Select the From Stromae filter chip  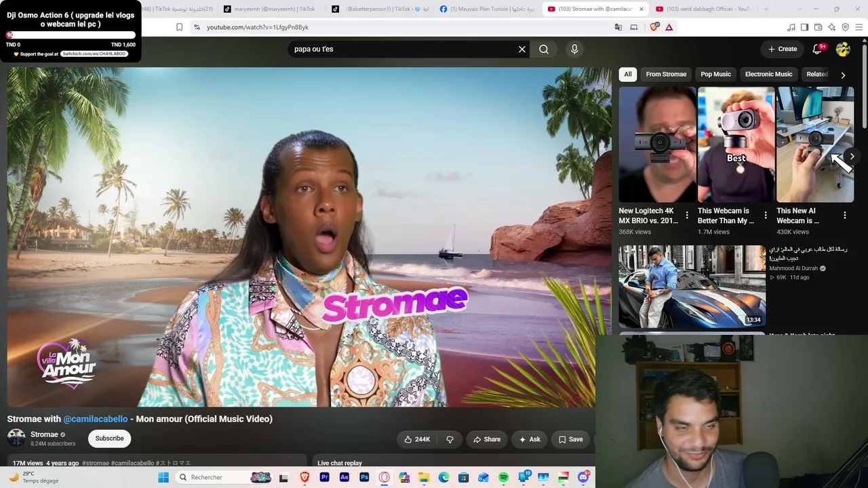click(x=666, y=75)
